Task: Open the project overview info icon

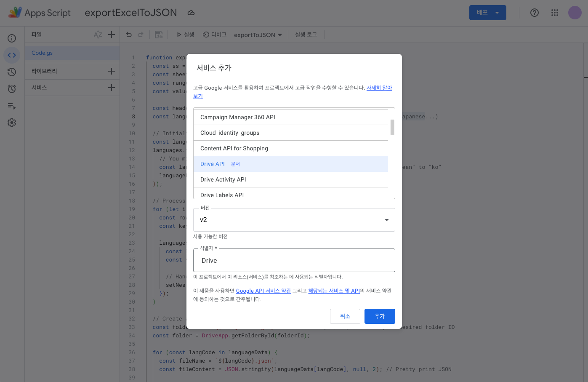Action: click(x=12, y=38)
